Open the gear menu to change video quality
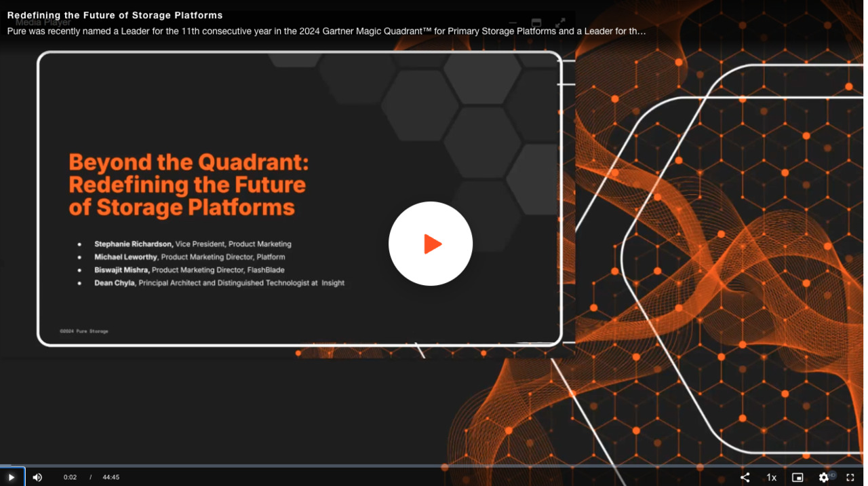 [x=823, y=477]
